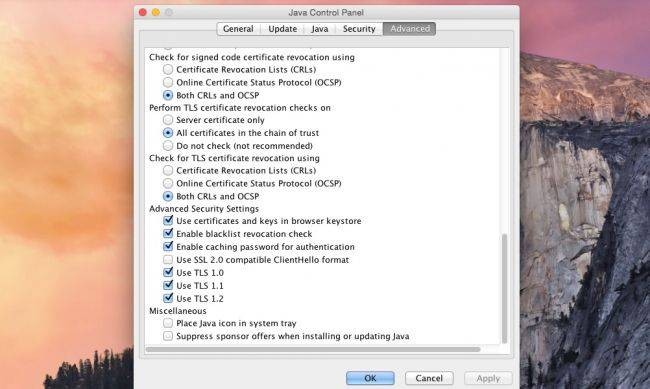Choose Server certificate only option
Viewport: 650px width, 389px height.
click(168, 120)
